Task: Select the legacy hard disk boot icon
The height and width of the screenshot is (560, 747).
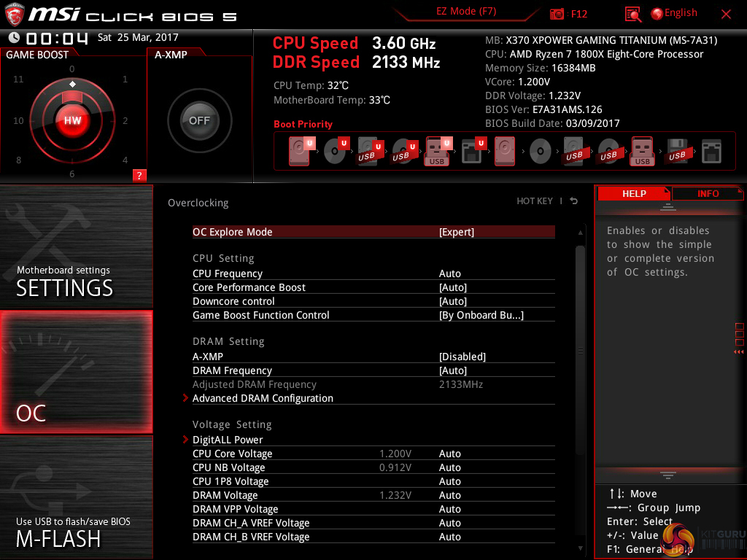Action: tap(505, 151)
